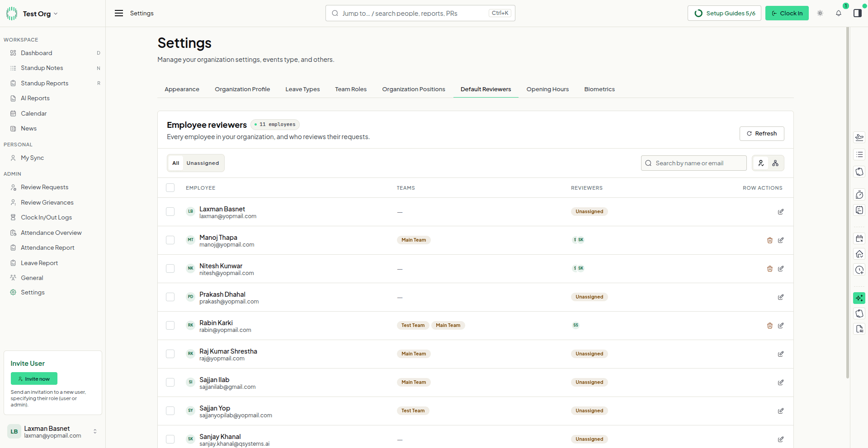Image resolution: width=868 pixels, height=448 pixels.
Task: Focus the Search by name or email field
Action: (x=693, y=163)
